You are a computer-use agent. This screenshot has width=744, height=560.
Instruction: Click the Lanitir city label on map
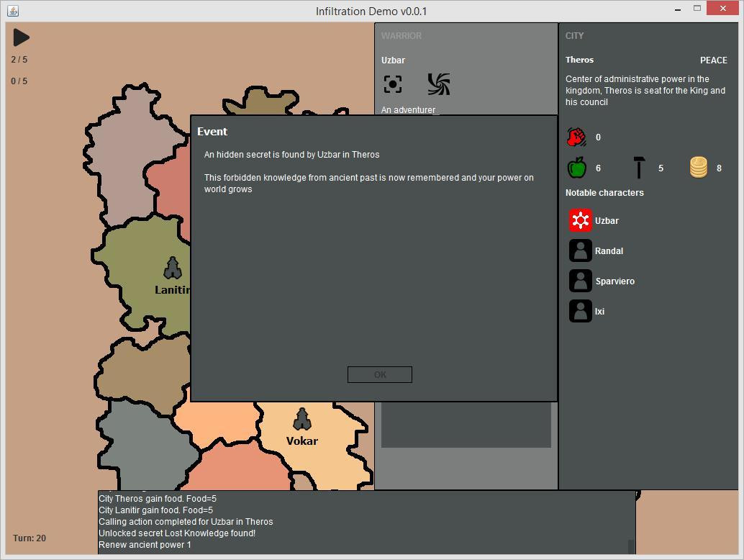pyautogui.click(x=173, y=290)
